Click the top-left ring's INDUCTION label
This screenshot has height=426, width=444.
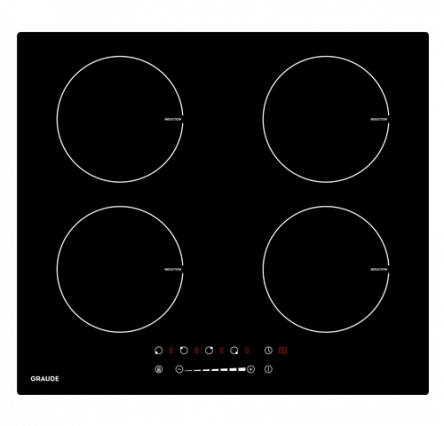(173, 119)
